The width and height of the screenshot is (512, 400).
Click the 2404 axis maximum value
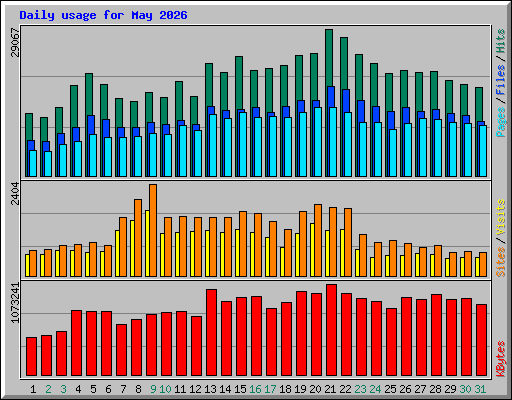pos(15,193)
